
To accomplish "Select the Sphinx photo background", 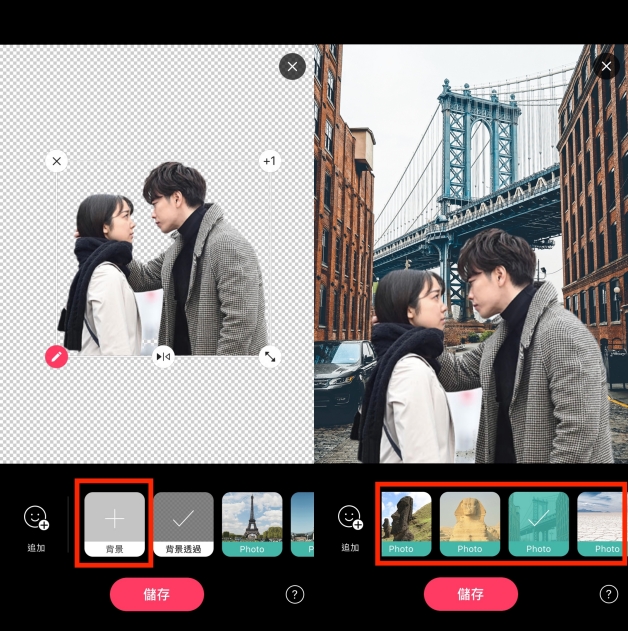I will pos(470,522).
